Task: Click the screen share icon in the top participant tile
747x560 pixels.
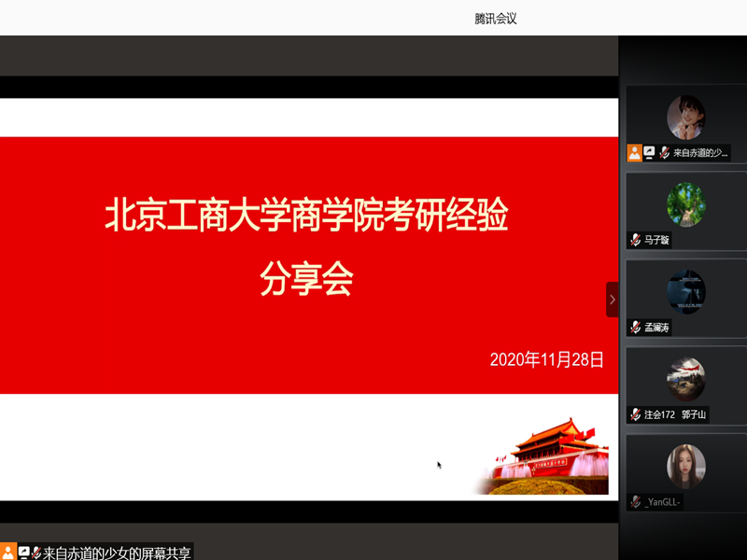Action: pos(647,152)
